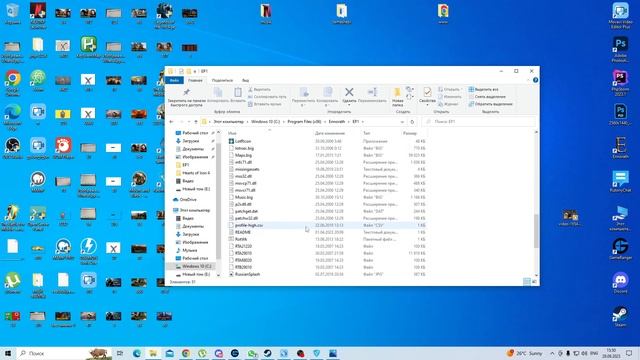Click the Rename (Переименовать) icon
Screen dimensions: 640x360
[x=372, y=93]
